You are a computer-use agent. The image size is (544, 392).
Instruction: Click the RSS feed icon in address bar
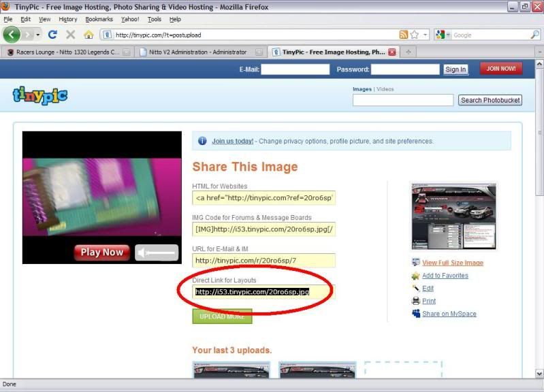tap(404, 35)
